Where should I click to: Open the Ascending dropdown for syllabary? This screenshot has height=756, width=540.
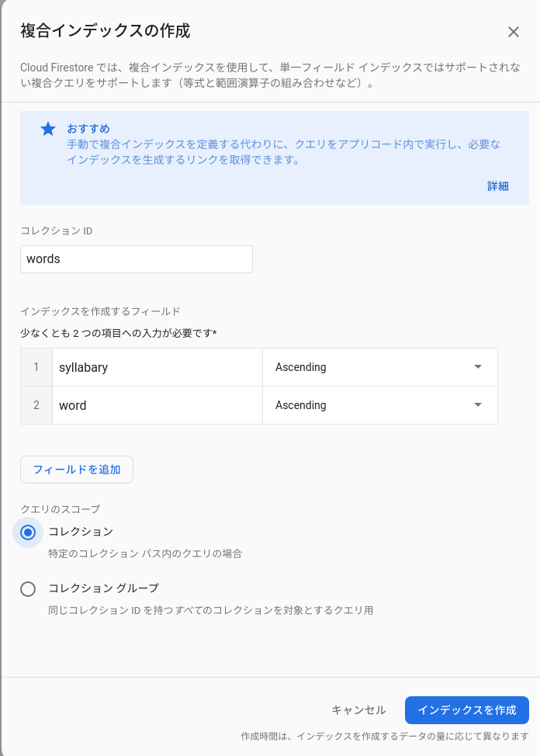tap(380, 367)
